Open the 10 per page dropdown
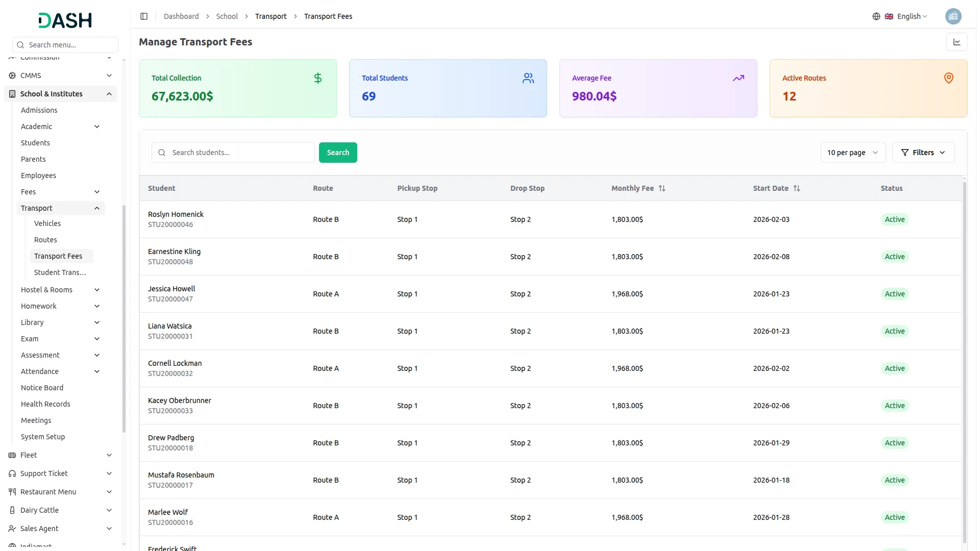The width and height of the screenshot is (980, 551). 852,153
